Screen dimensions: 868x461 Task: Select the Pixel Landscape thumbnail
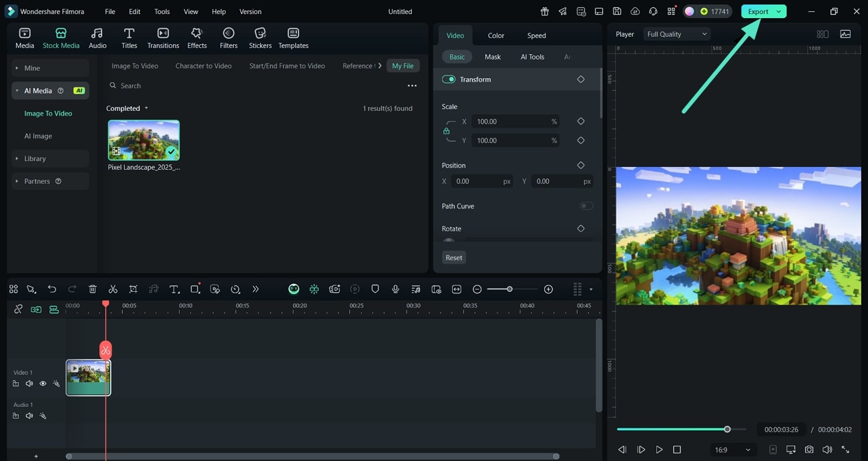coord(144,140)
